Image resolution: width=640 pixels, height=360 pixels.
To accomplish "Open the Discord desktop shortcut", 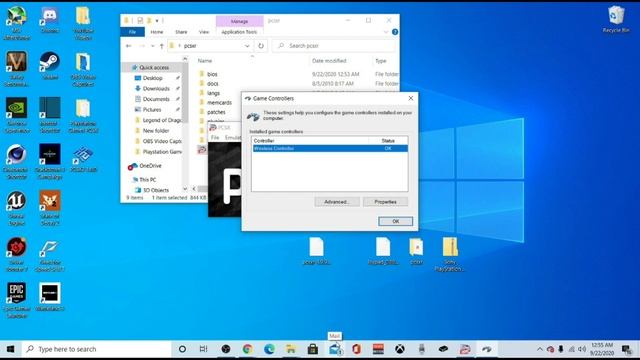I will (50, 20).
